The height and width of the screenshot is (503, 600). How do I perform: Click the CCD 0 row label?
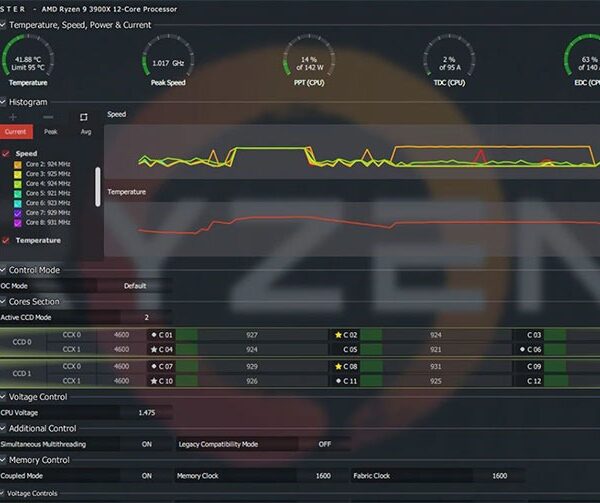point(22,342)
